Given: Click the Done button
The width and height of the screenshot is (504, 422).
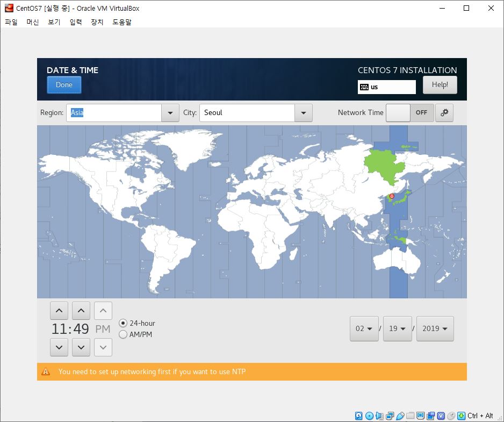Looking at the screenshot, I should tap(64, 85).
